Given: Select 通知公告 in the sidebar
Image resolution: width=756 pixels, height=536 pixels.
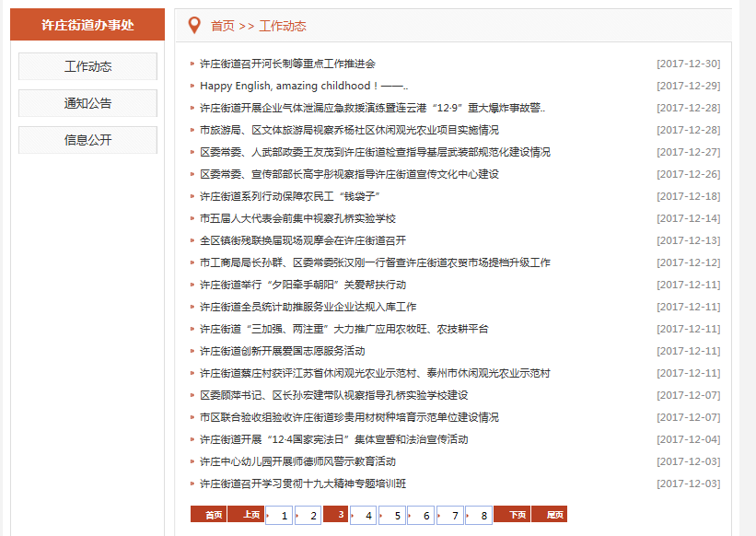Looking at the screenshot, I should pos(87,103).
